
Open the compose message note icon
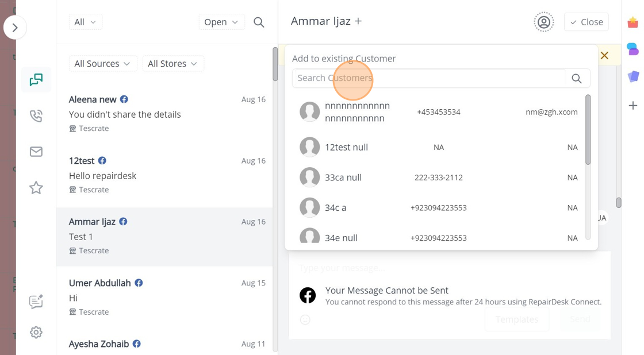pos(36,302)
